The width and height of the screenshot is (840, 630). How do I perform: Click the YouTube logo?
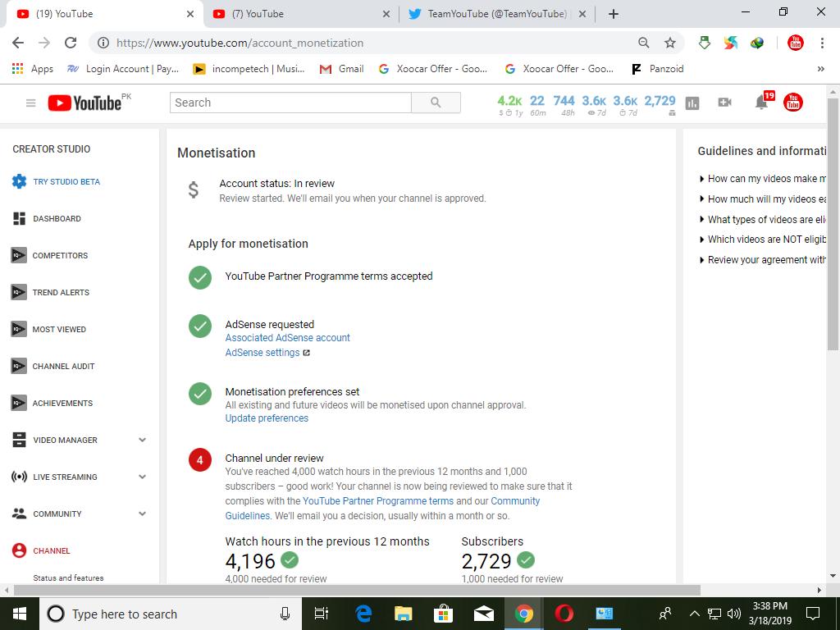[x=84, y=103]
